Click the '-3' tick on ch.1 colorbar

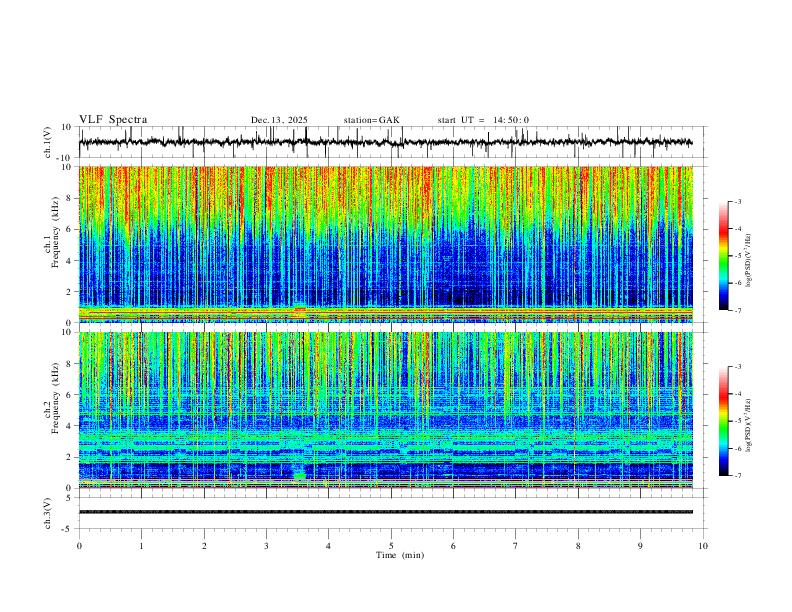738,201
